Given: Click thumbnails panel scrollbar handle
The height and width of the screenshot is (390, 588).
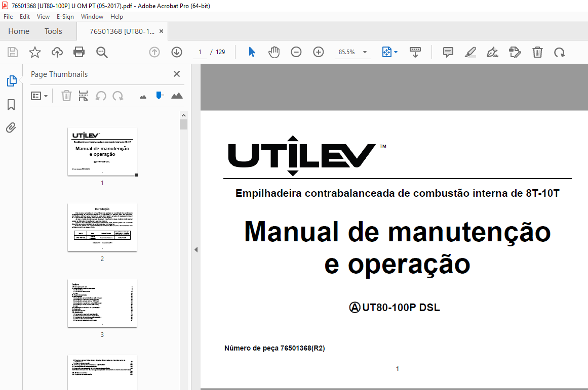Looking at the screenshot, I should click(183, 124).
